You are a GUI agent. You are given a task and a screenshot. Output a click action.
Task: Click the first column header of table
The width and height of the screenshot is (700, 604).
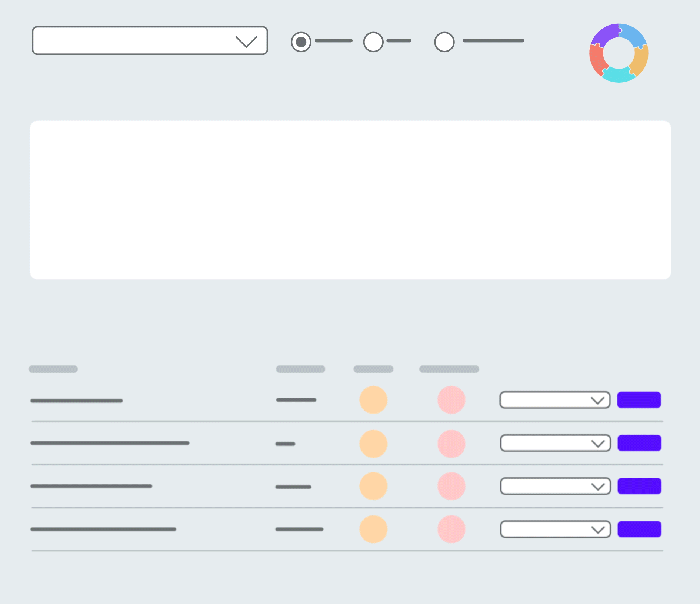coord(53,369)
